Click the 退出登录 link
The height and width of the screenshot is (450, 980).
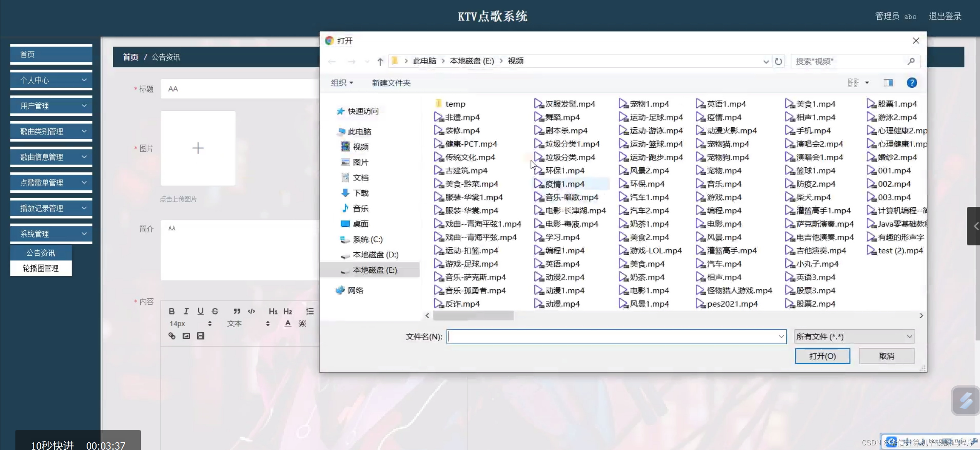945,16
